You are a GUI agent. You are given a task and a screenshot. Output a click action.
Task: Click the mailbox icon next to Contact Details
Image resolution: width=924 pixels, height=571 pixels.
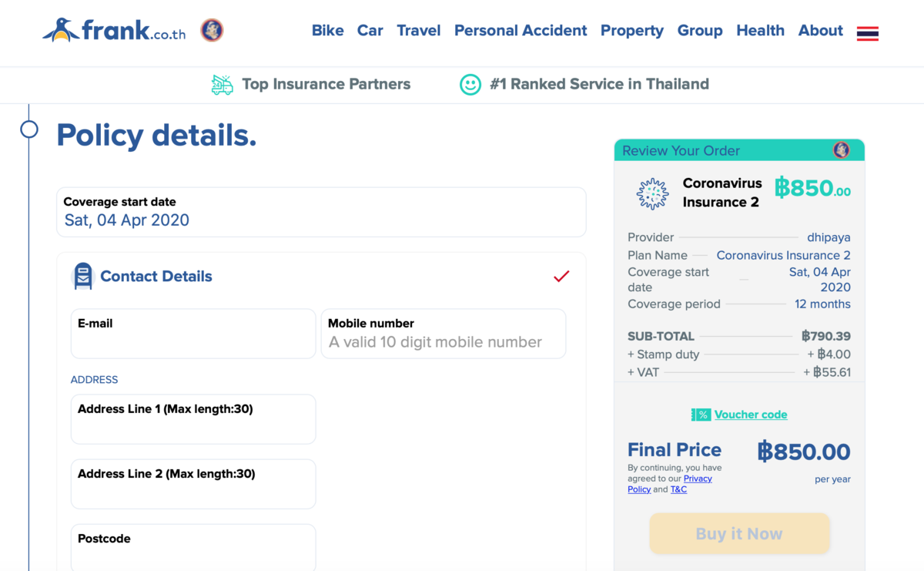pyautogui.click(x=83, y=276)
